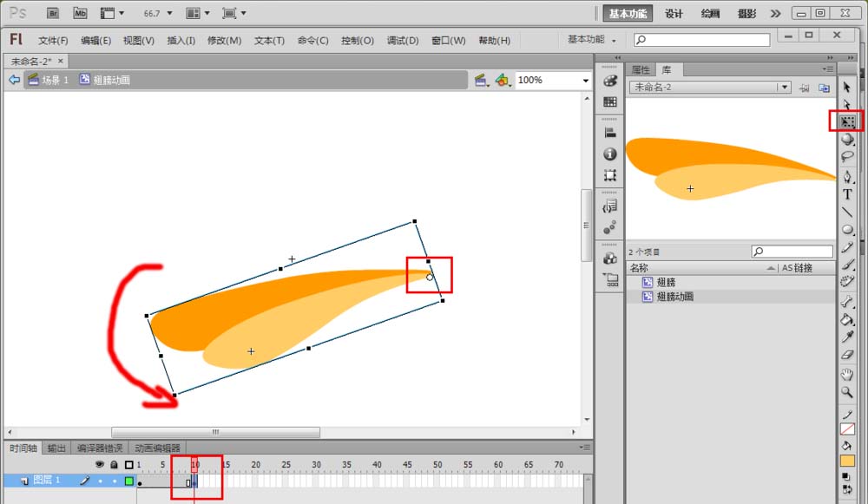
Task: Select the Hand tool
Action: point(847,375)
